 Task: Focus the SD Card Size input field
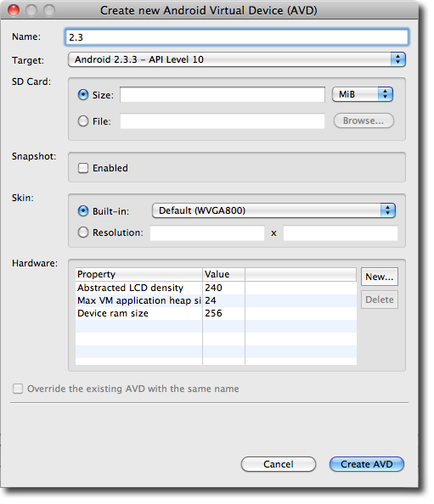click(x=223, y=95)
